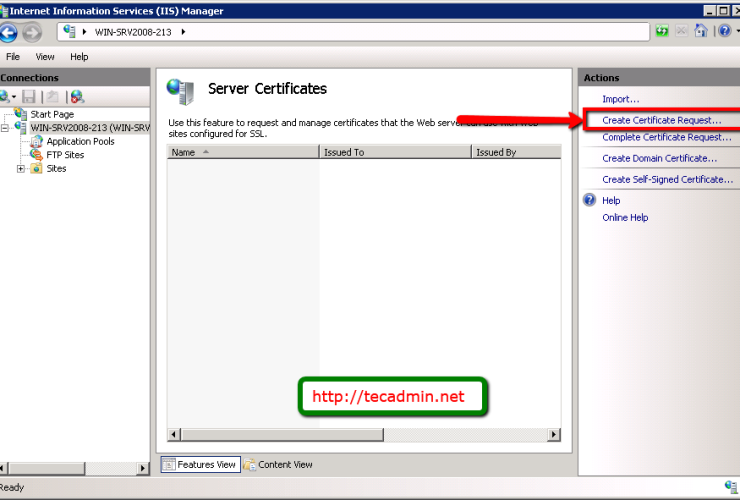Click the Forward navigation arrow
The width and height of the screenshot is (740, 500).
pyautogui.click(x=32, y=33)
